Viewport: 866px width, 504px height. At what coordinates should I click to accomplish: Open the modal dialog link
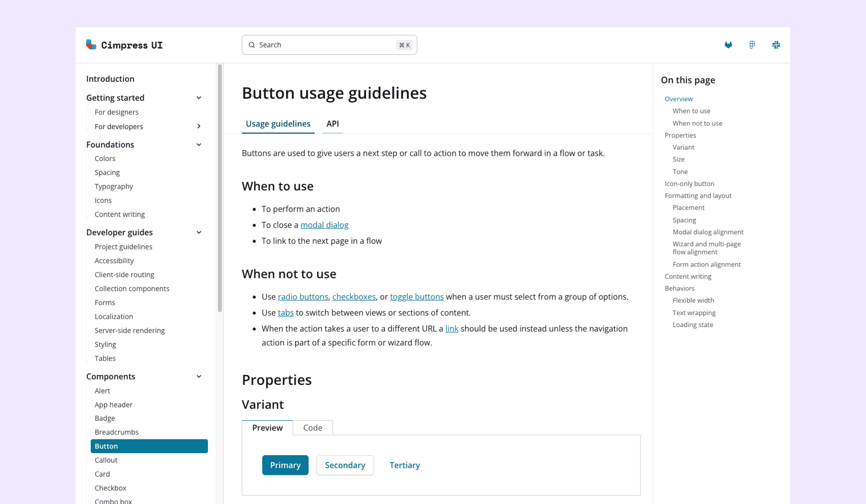[324, 225]
